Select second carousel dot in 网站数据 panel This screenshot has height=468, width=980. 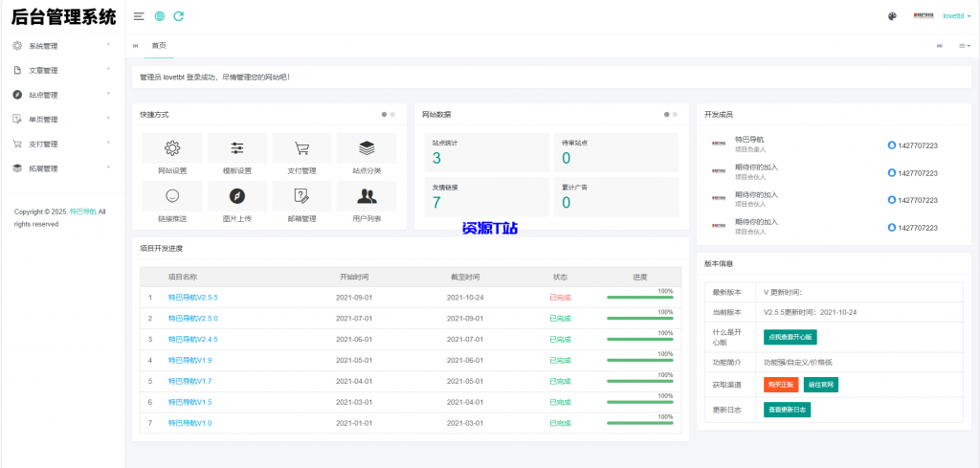[675, 114]
